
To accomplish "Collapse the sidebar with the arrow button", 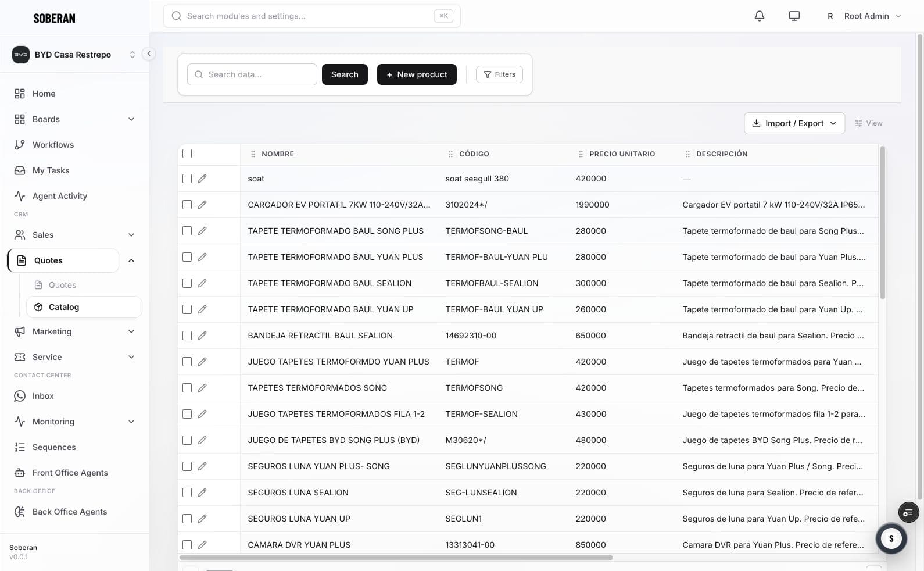I will point(149,53).
